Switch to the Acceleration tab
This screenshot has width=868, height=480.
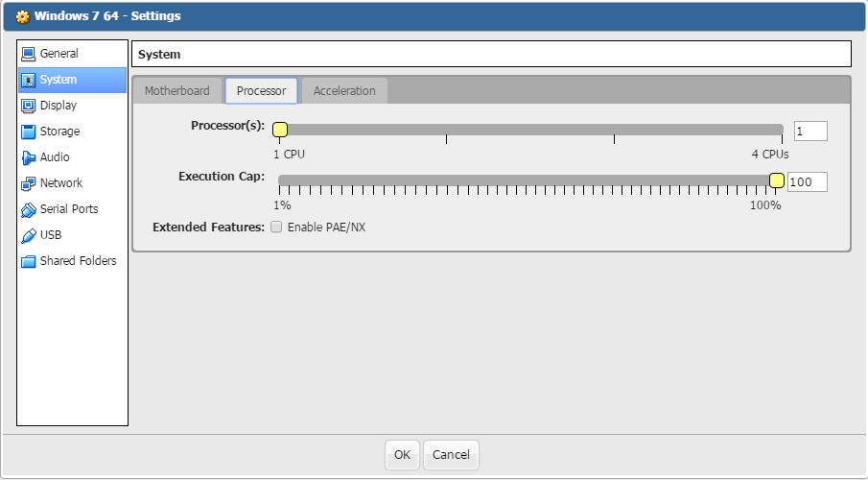(344, 91)
